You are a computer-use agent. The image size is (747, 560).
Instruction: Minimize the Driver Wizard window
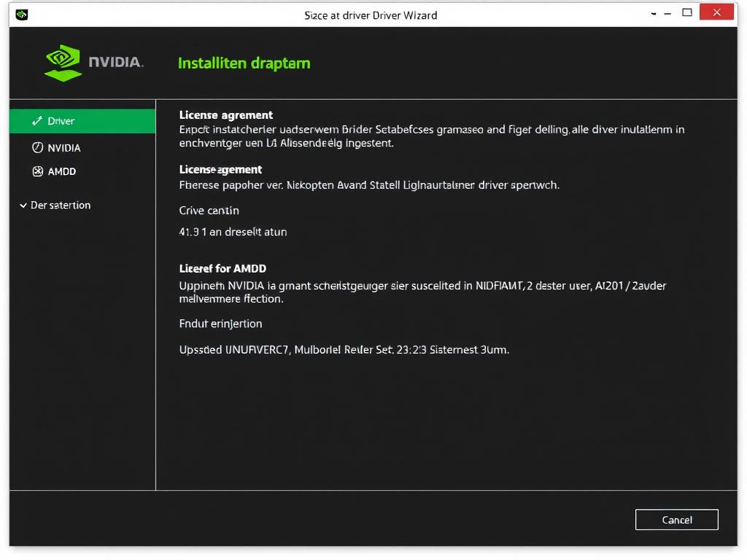coord(667,14)
